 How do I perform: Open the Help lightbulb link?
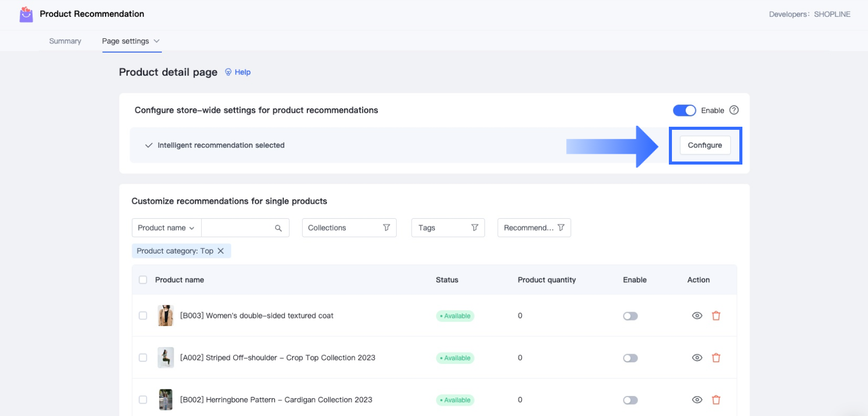tap(238, 72)
